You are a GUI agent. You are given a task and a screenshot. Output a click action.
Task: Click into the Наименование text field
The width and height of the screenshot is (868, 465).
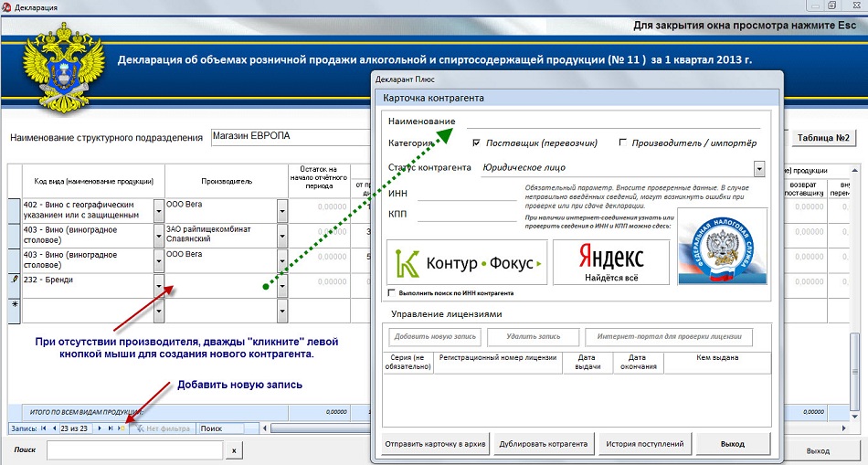tap(612, 121)
